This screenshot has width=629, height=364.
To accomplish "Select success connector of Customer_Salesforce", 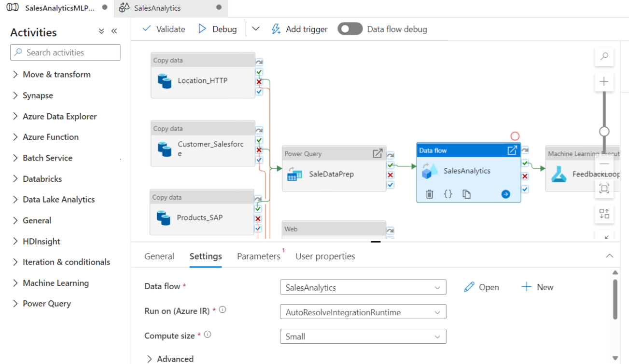I will pyautogui.click(x=259, y=140).
